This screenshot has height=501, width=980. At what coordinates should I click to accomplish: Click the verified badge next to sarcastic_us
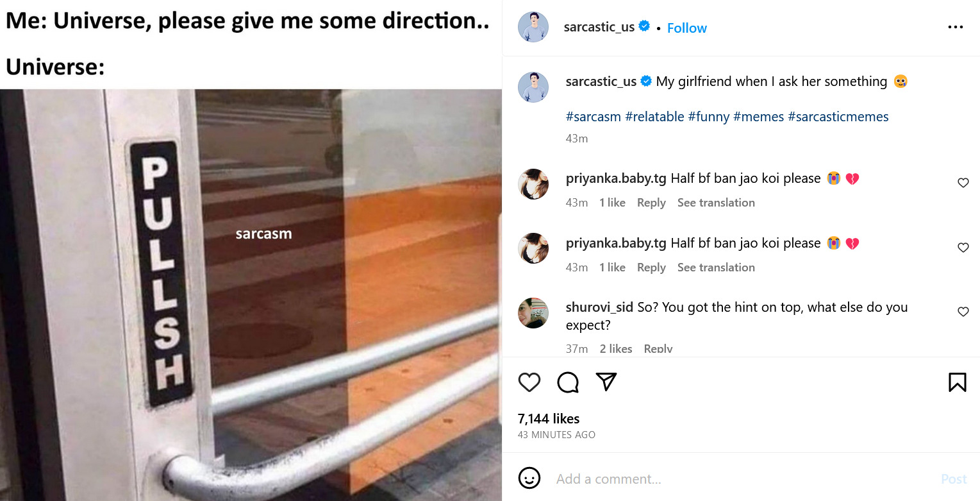tap(644, 26)
